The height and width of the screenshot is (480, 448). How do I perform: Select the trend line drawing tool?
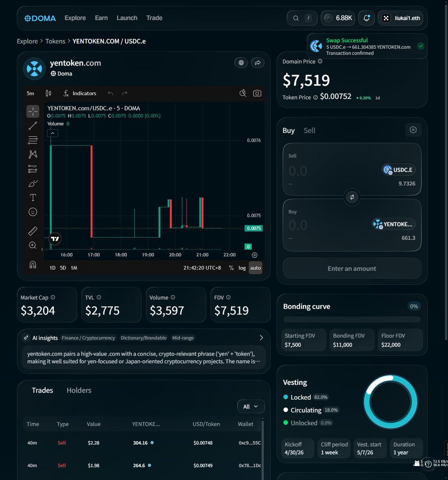point(33,126)
